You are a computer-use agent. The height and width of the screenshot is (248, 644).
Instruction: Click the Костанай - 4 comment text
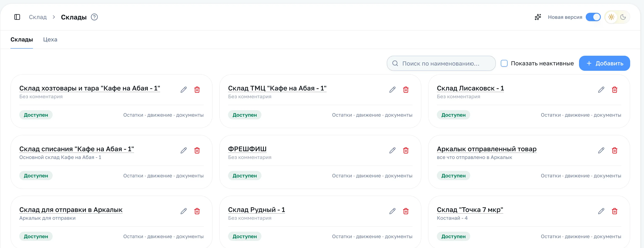[452, 218]
